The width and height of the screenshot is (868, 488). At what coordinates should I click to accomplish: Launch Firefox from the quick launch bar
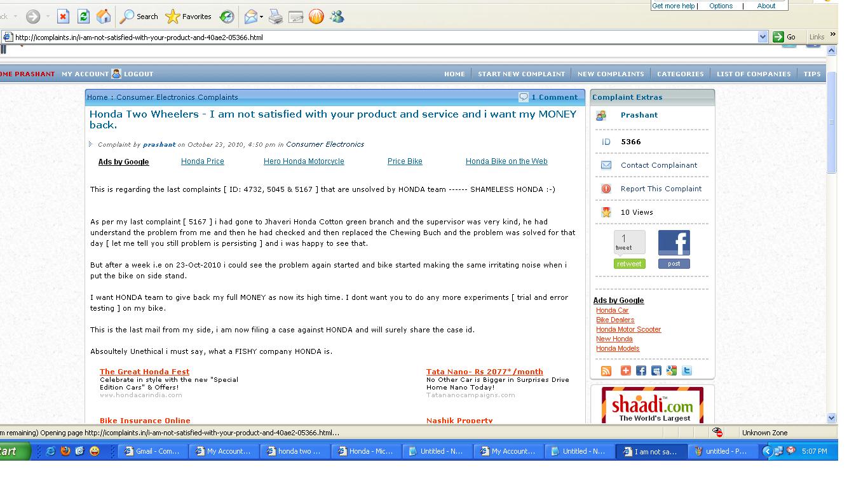click(65, 451)
